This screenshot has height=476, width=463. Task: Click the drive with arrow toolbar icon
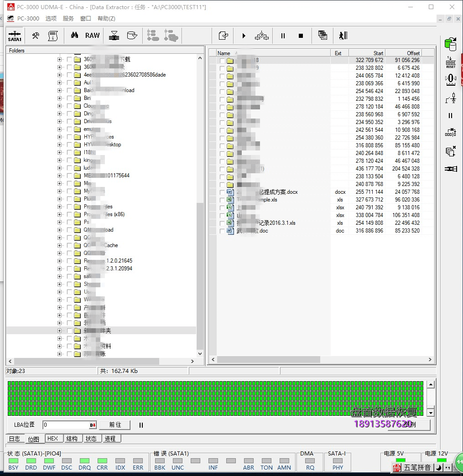click(x=132, y=36)
